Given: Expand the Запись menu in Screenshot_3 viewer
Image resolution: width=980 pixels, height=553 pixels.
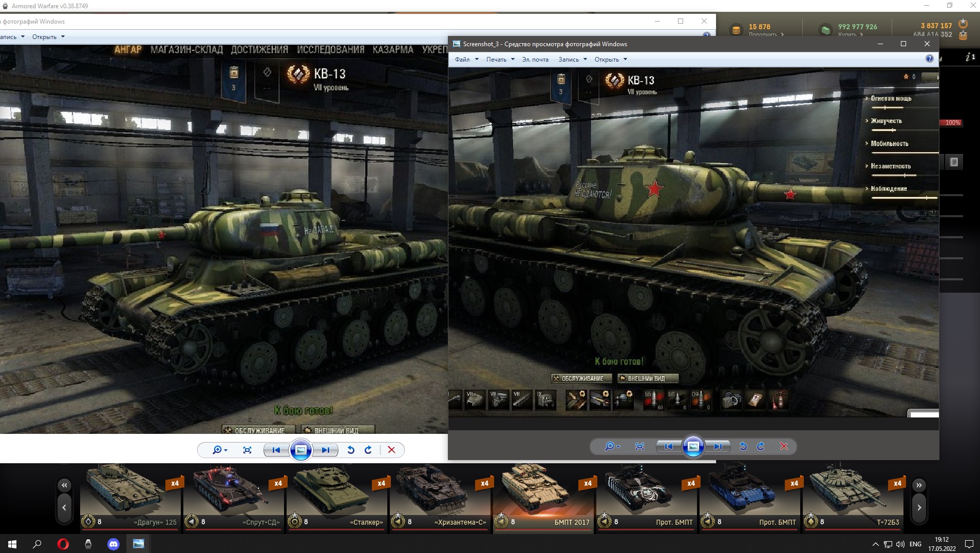Looking at the screenshot, I should [x=573, y=60].
